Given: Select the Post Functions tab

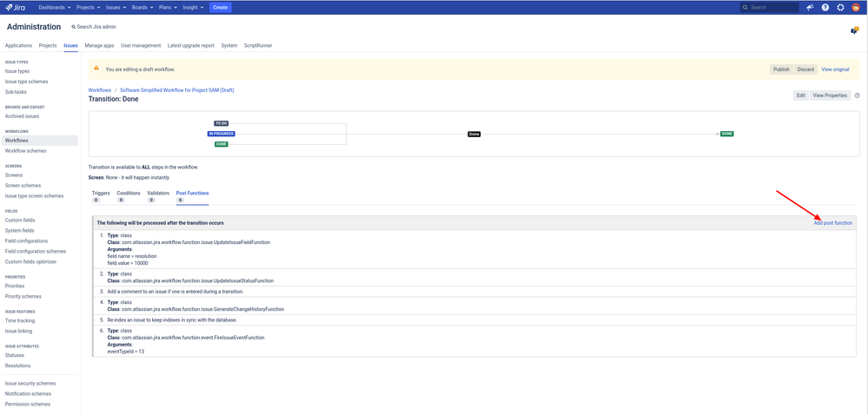Looking at the screenshot, I should pyautogui.click(x=192, y=196).
